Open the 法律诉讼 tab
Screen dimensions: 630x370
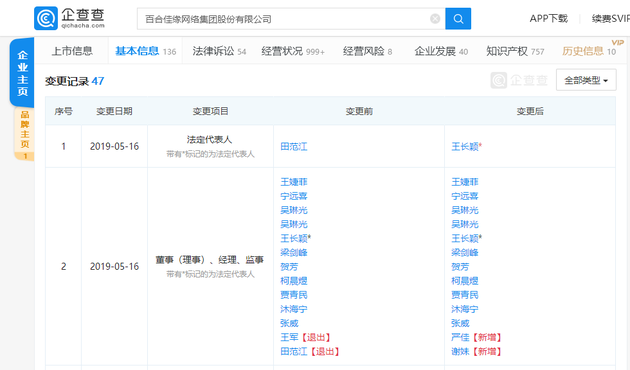click(x=219, y=51)
